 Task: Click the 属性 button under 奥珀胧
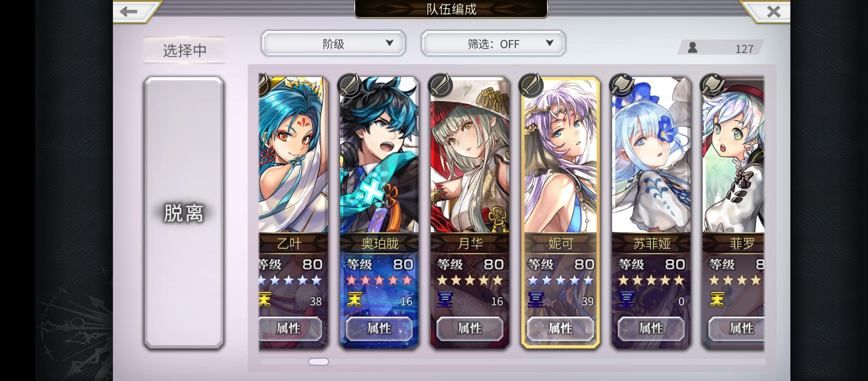pos(379,328)
